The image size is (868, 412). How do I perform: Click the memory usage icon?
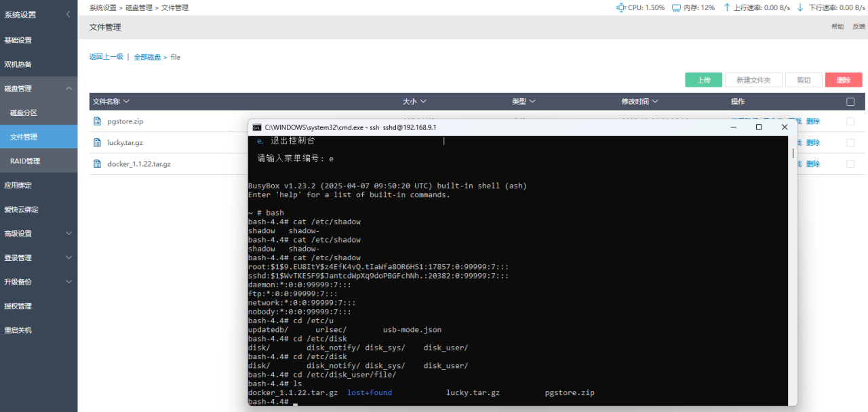pos(676,7)
